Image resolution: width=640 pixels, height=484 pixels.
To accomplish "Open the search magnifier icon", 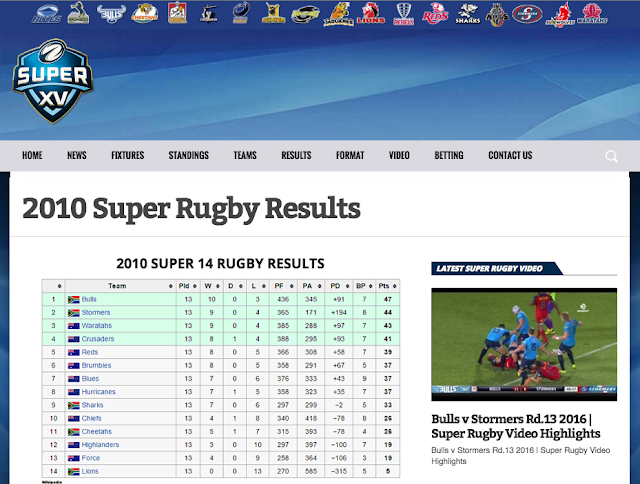I will tap(611, 156).
